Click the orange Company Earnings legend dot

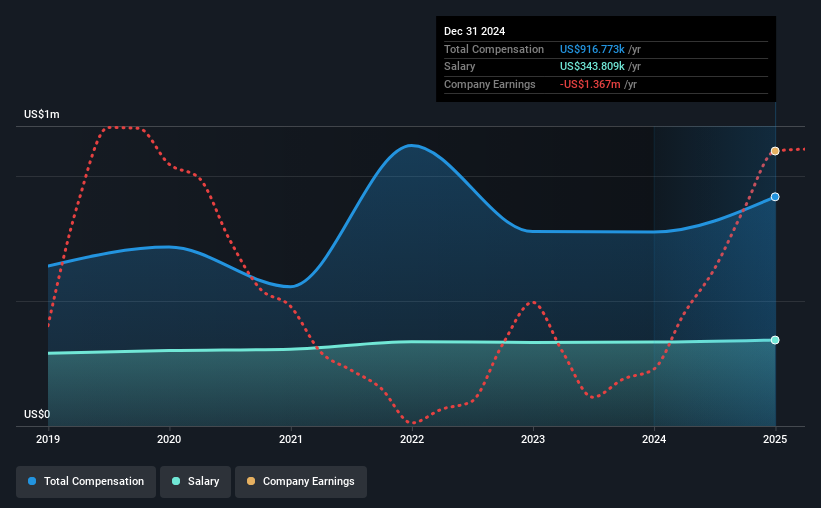coord(251,481)
